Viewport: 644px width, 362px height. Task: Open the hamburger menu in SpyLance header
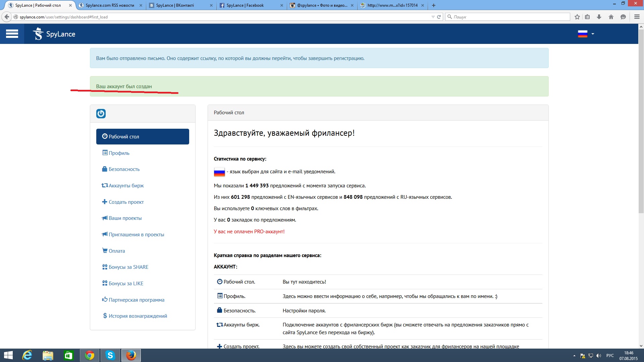point(12,34)
